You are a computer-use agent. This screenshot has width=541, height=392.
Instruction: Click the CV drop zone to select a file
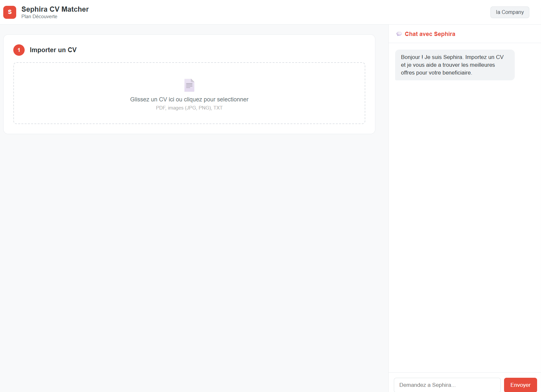189,93
